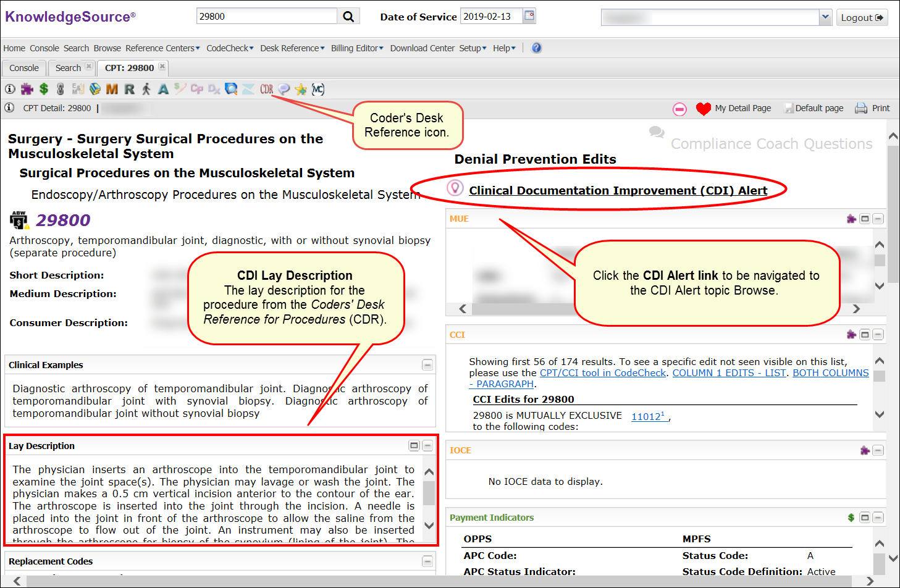Click the star with plus toolbar icon
This screenshot has height=588, width=900.
301,89
